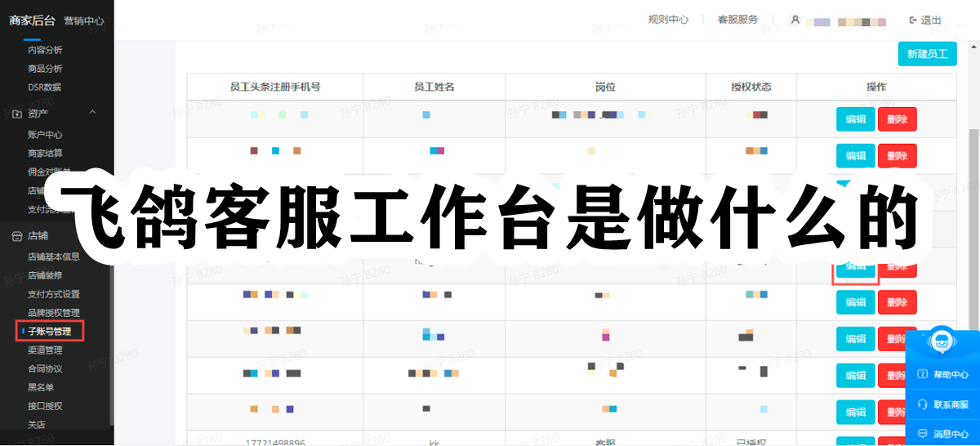Screen dimensions: 980x446
Task: Open 品牌授权管理 in the sidebar
Action: [54, 313]
